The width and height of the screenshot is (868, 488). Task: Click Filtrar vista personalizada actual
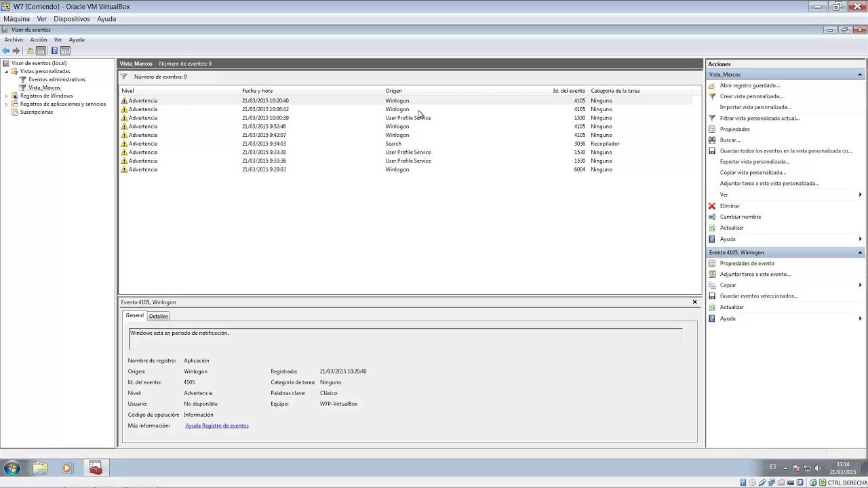pyautogui.click(x=759, y=118)
